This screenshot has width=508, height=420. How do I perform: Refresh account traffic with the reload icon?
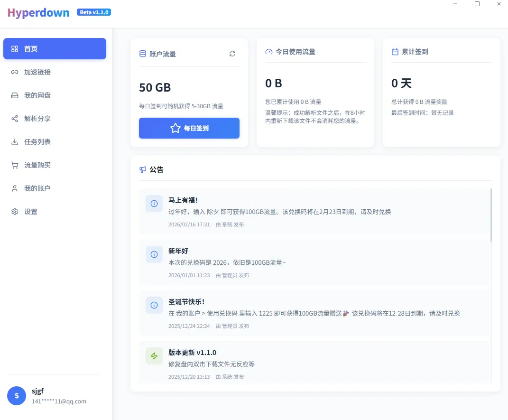point(232,54)
